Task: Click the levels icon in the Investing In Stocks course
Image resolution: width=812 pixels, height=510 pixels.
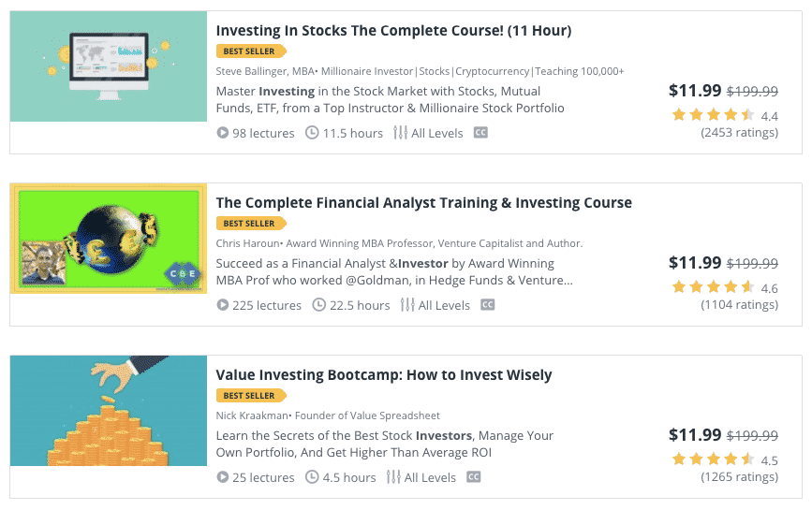Action: (400, 133)
